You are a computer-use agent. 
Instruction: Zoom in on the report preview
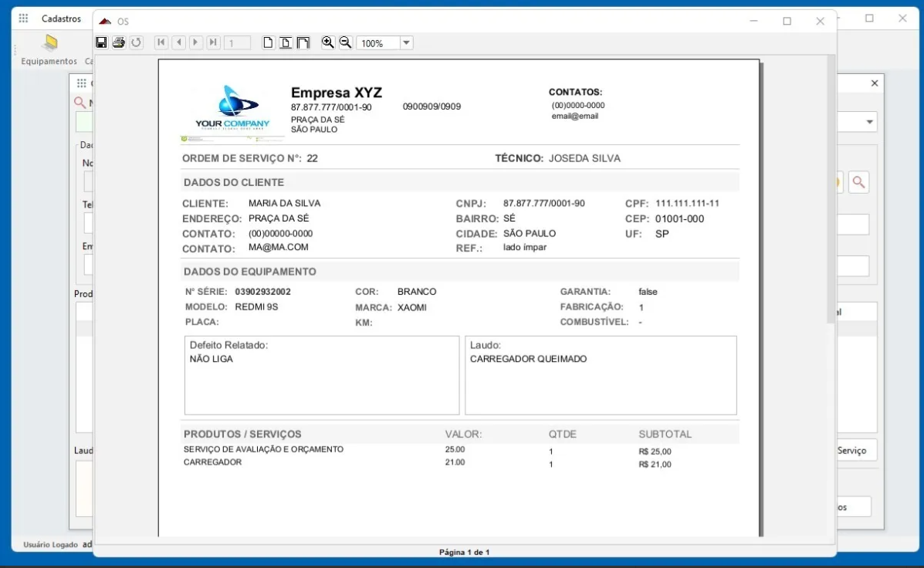pos(327,42)
